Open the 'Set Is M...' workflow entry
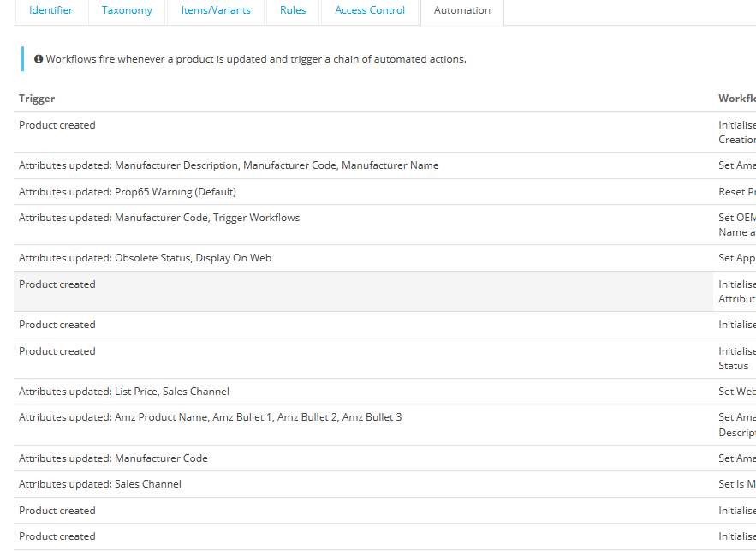This screenshot has height=551, width=756. coord(736,484)
